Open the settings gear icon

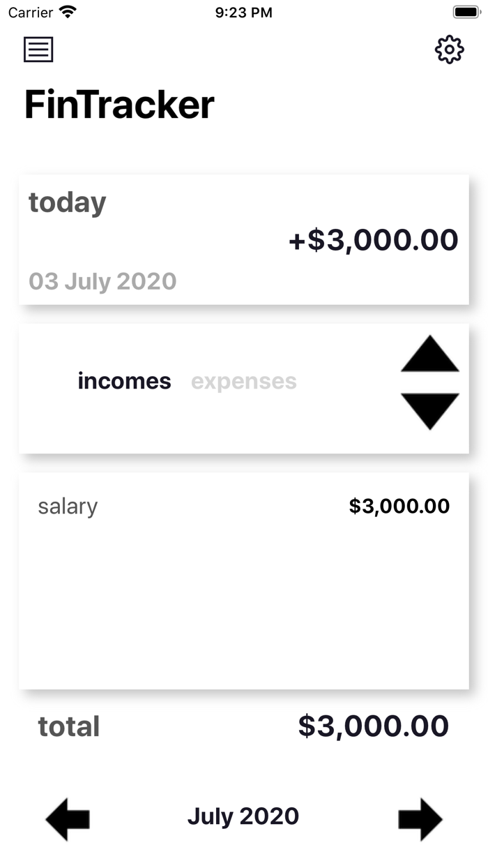click(x=450, y=50)
